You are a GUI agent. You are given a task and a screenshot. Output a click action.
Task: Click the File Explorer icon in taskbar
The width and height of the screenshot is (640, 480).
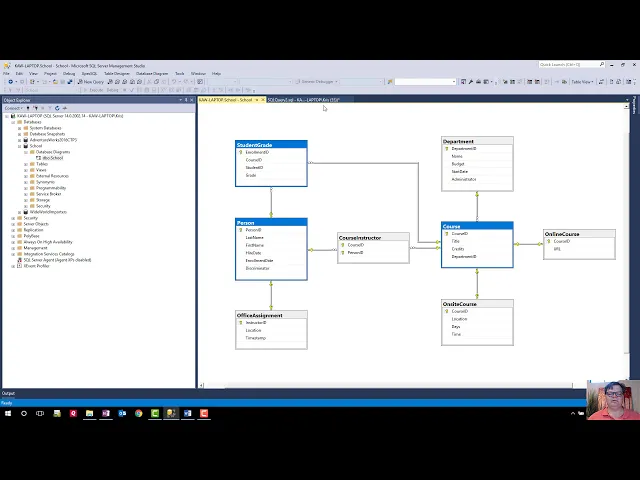tap(89, 413)
